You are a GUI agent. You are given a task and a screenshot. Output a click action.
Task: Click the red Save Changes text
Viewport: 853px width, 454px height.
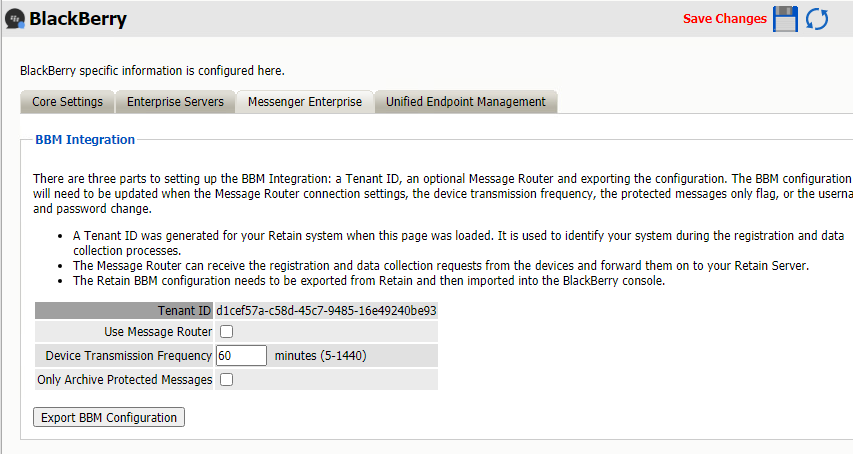point(724,19)
